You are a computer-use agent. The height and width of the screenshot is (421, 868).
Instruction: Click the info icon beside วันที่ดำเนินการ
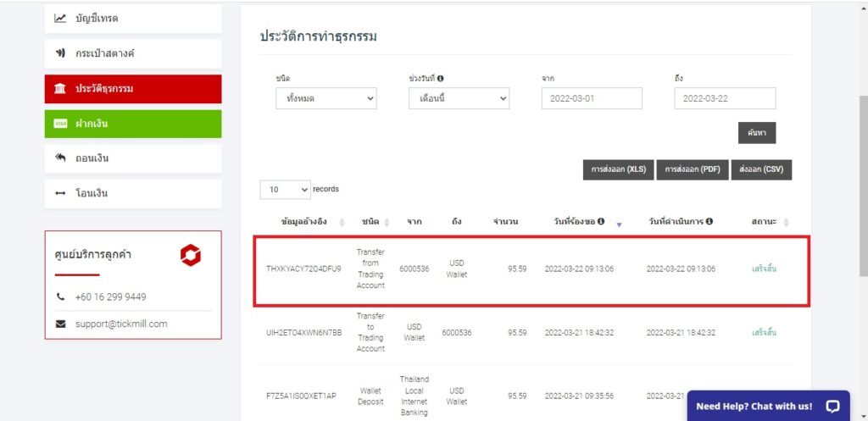pyautogui.click(x=709, y=222)
